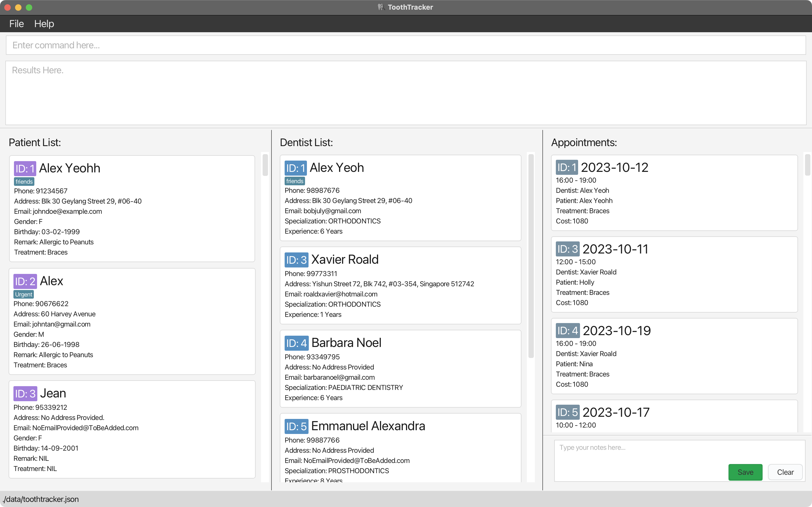
Task: Open the Help menu
Action: [44, 23]
